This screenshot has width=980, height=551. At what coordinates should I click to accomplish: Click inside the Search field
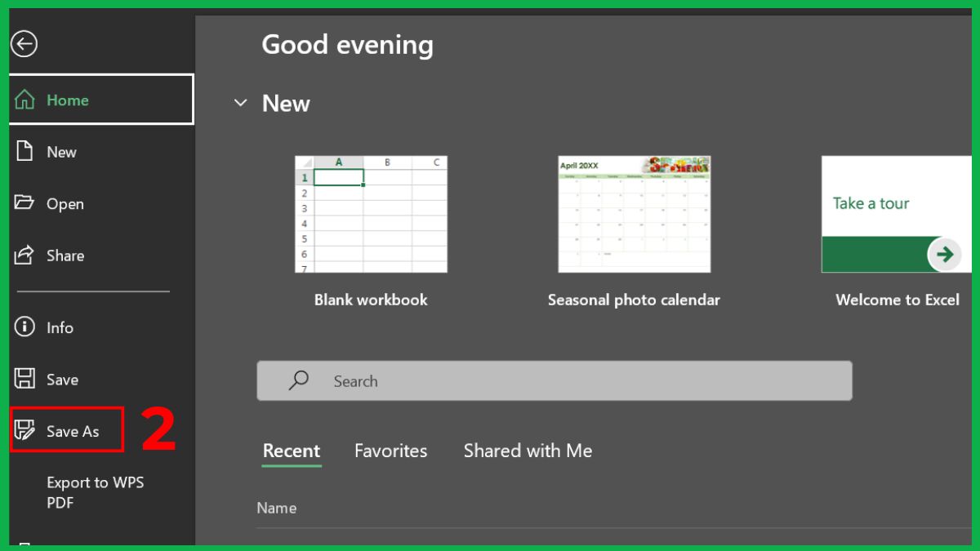(572, 381)
